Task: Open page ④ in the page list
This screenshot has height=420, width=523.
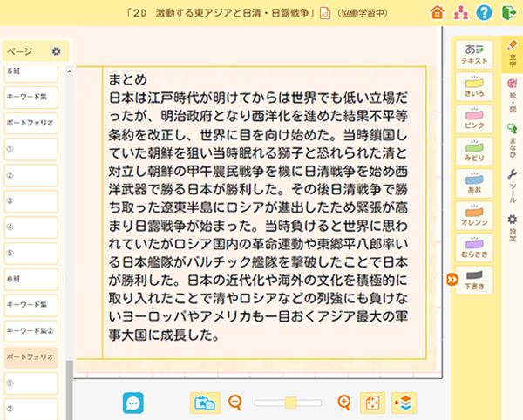Action: tap(31, 227)
